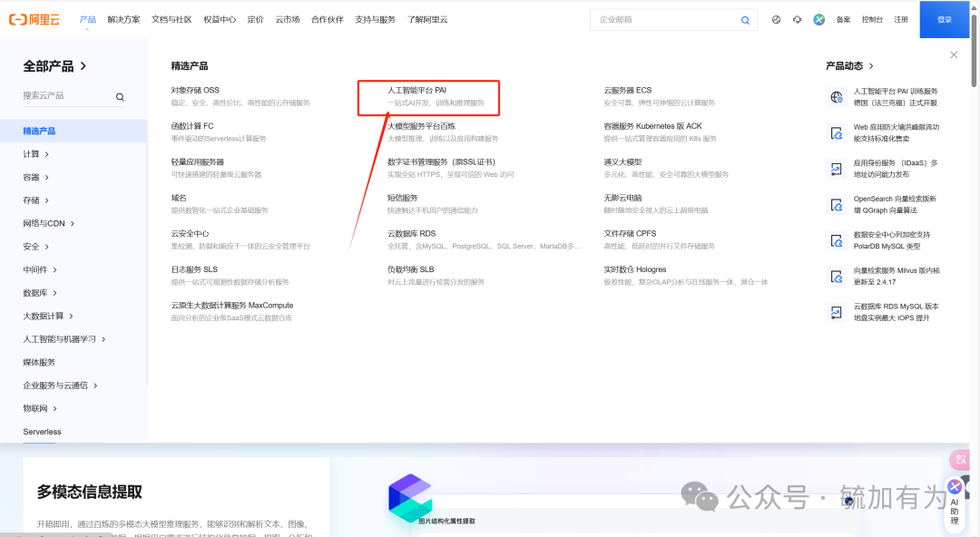The height and width of the screenshot is (537, 980).
Task: Open the 控制台 link
Action: coord(872,19)
